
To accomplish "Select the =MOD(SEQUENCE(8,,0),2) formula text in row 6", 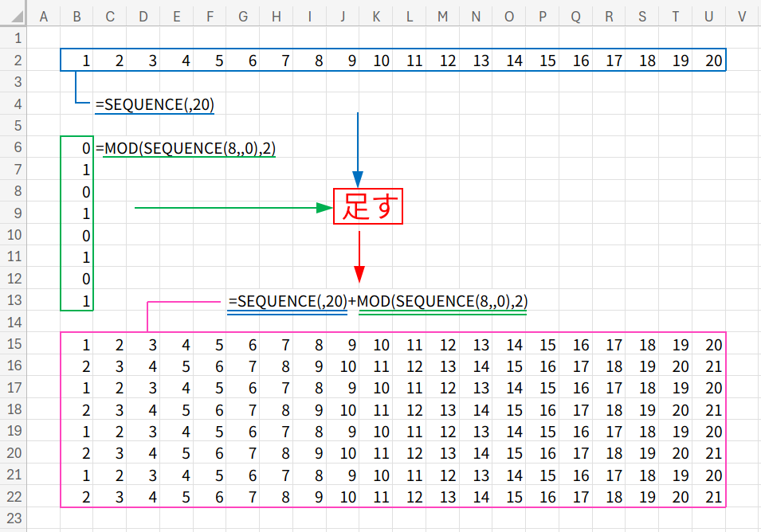I will pyautogui.click(x=190, y=148).
